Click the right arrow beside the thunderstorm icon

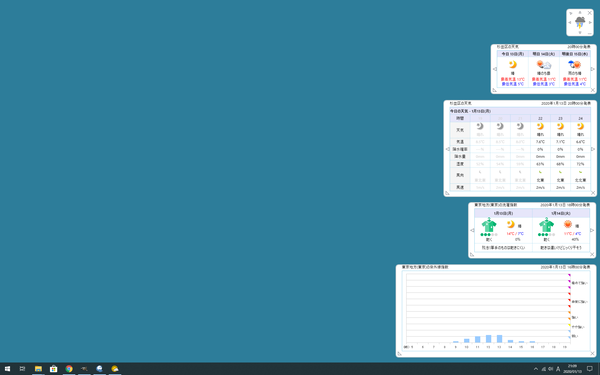[x=590, y=23]
